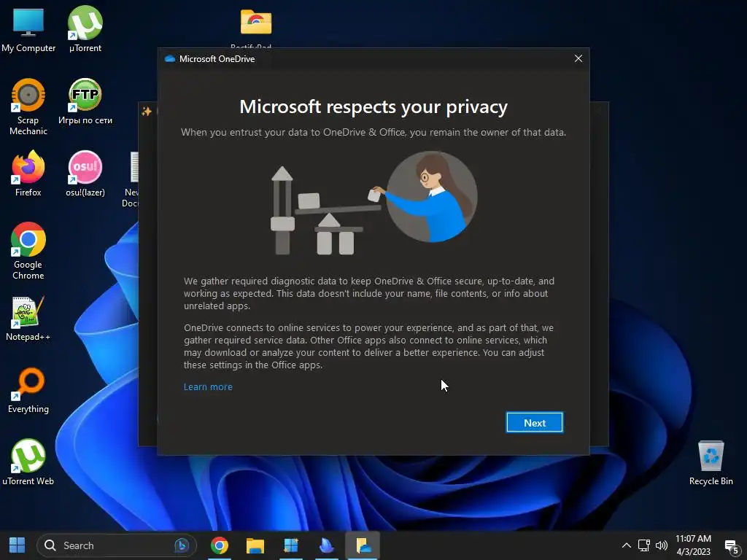Open the blue sail taskbar app
The width and height of the screenshot is (747, 560).
pos(327,545)
